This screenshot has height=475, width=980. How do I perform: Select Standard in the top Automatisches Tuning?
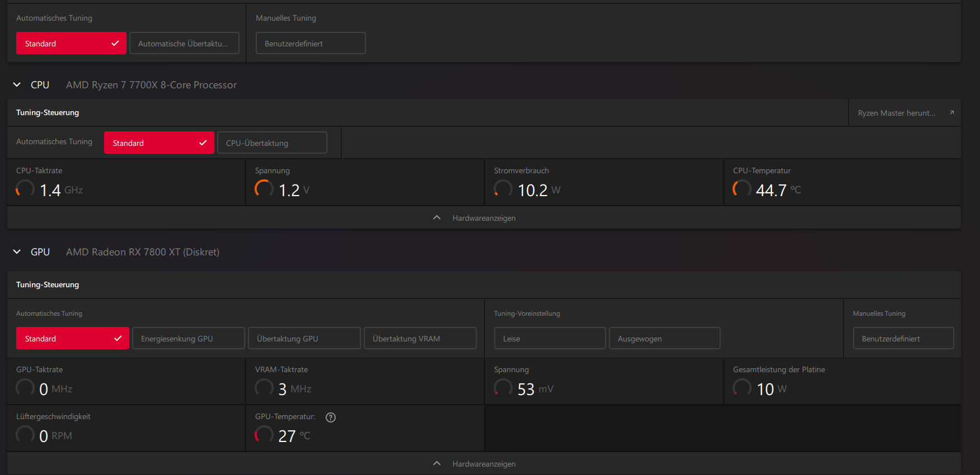[x=71, y=43]
